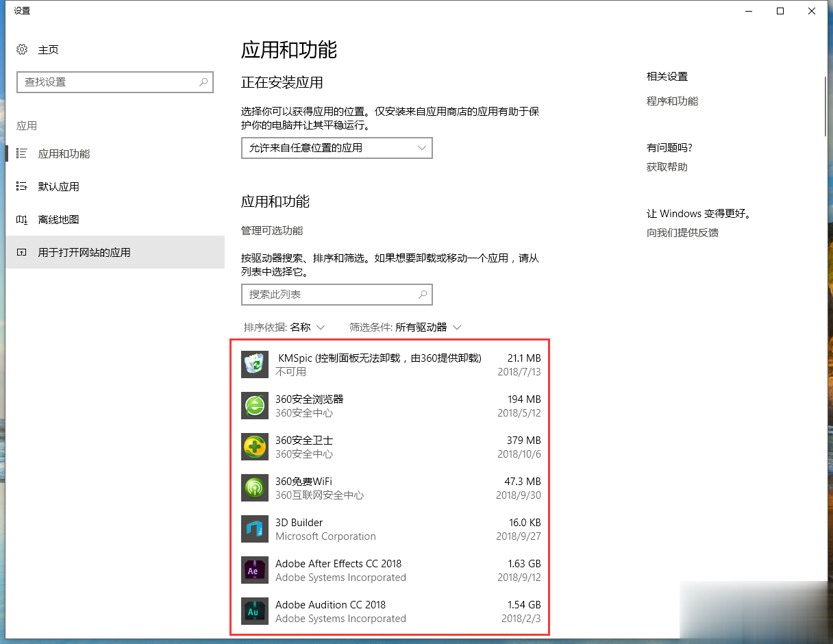The height and width of the screenshot is (644, 833).
Task: Select Adobe Audition CC 2018 name
Action: pyautogui.click(x=330, y=605)
